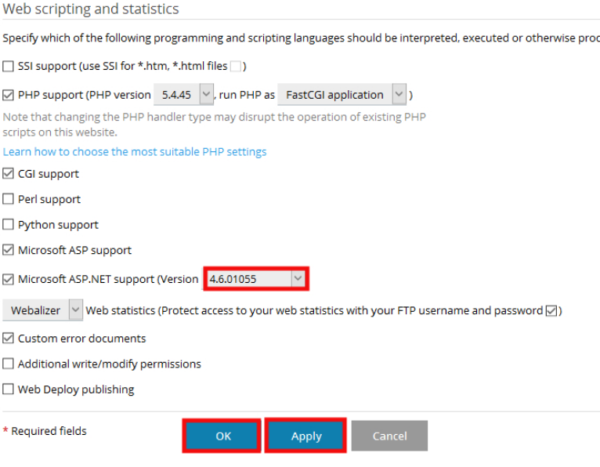Disable CGI support checkbox

pos(8,173)
